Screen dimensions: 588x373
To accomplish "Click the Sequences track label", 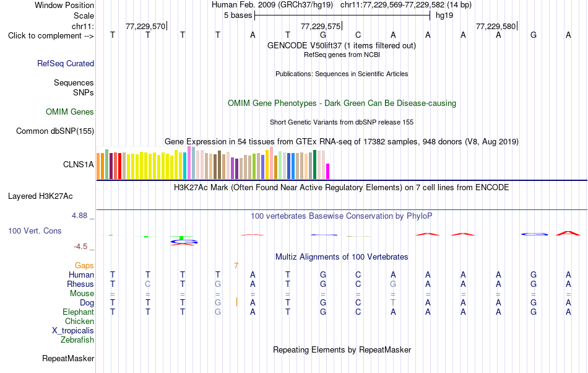I will pyautogui.click(x=74, y=82).
